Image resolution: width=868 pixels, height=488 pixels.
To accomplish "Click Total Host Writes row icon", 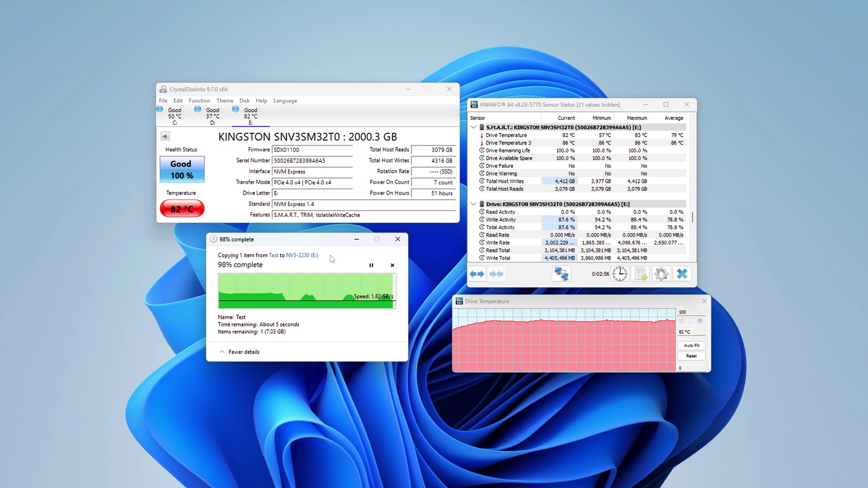I will [x=482, y=181].
